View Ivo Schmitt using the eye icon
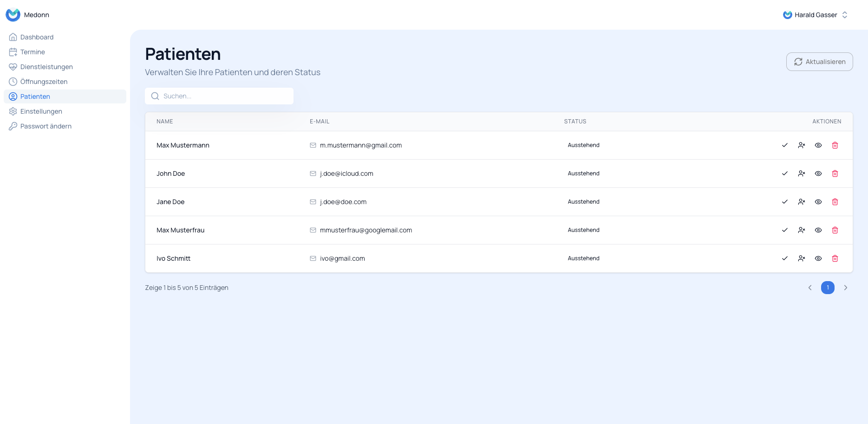The height and width of the screenshot is (424, 868). coord(818,258)
